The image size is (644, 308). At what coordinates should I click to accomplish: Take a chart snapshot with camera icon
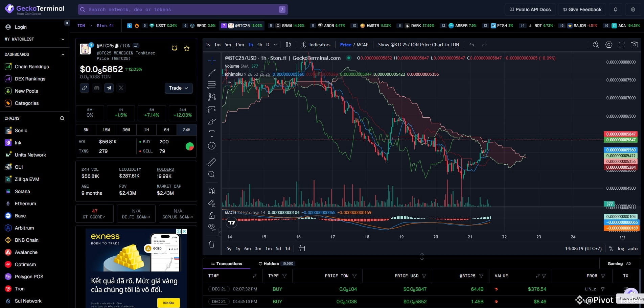click(634, 45)
